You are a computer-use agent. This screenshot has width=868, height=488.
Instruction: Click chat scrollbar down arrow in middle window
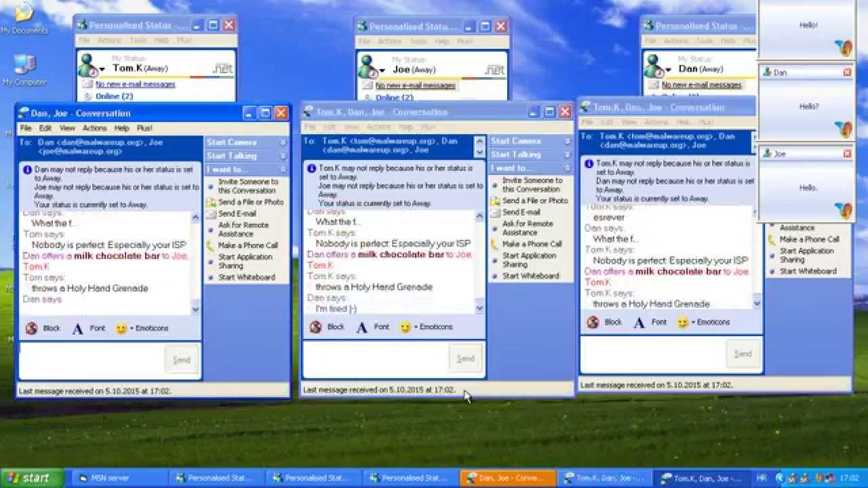pyautogui.click(x=480, y=308)
